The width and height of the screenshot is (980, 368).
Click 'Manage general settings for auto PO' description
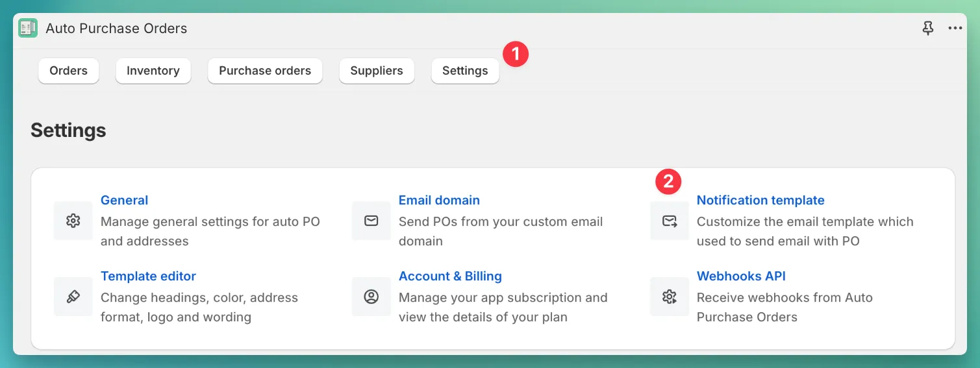point(210,222)
